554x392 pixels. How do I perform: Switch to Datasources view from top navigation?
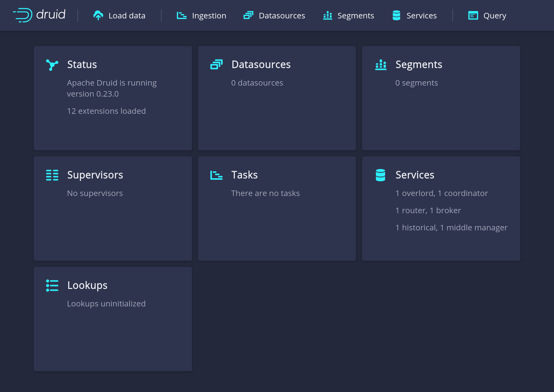pos(274,15)
